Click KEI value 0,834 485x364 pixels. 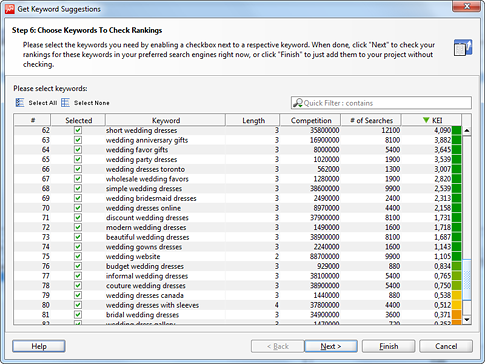442,266
